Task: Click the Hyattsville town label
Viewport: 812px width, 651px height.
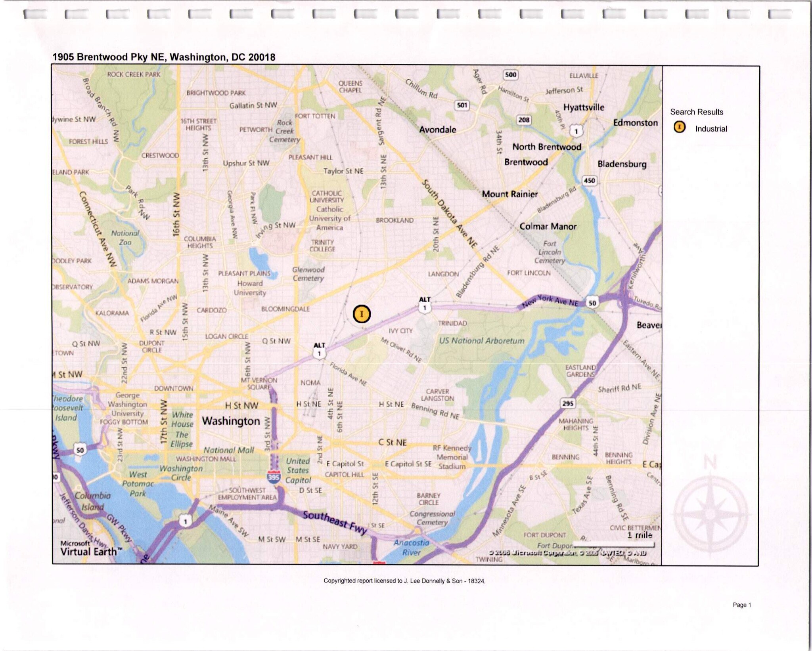Action: tap(584, 107)
